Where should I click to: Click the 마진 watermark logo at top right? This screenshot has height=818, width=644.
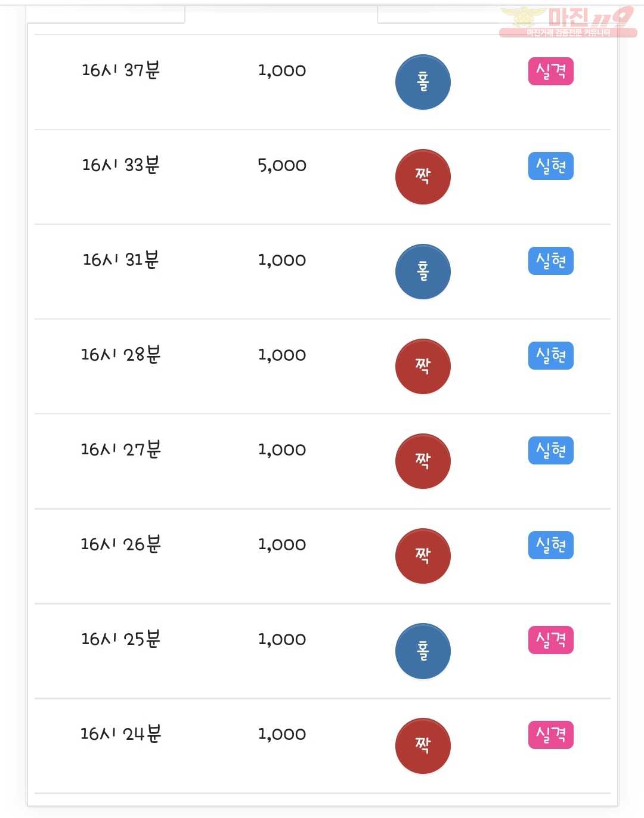(568, 22)
